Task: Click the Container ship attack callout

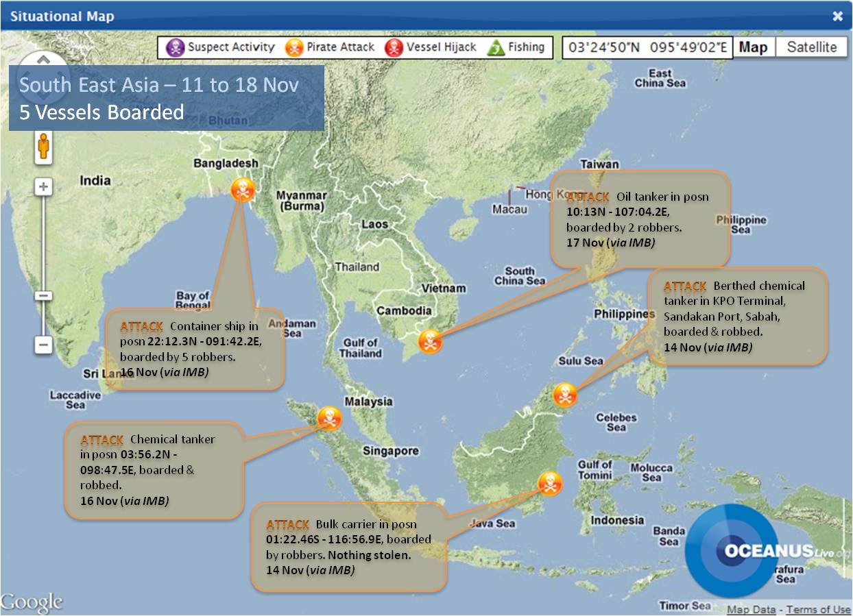Action: (x=195, y=349)
